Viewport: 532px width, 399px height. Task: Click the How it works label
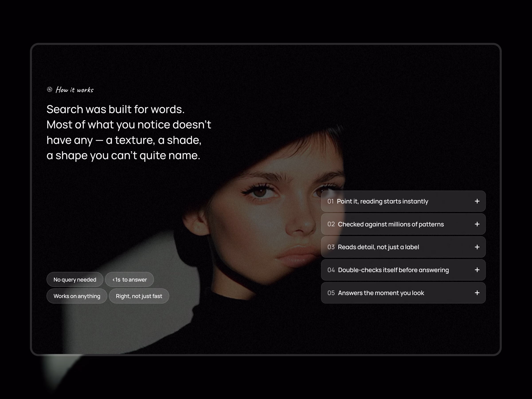tap(74, 90)
